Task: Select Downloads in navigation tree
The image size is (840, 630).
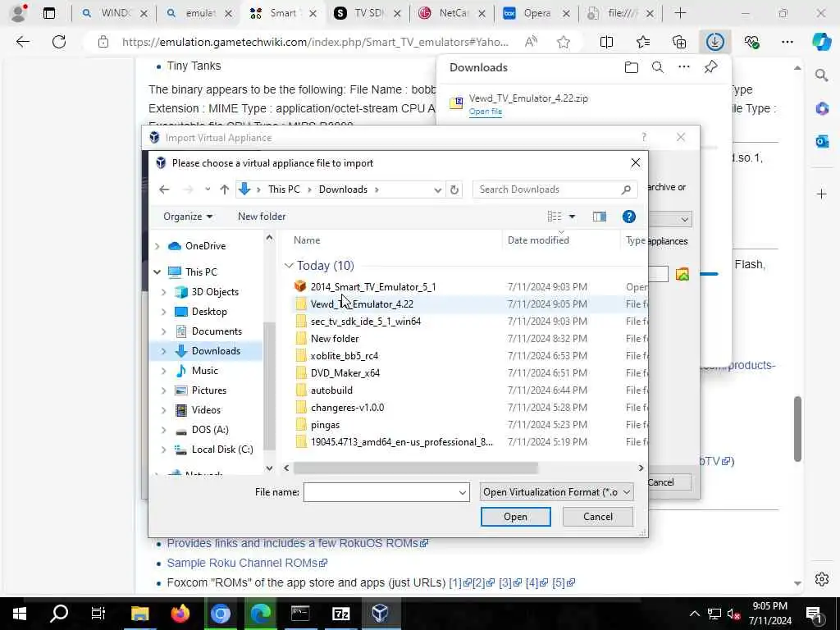Action: point(216,351)
